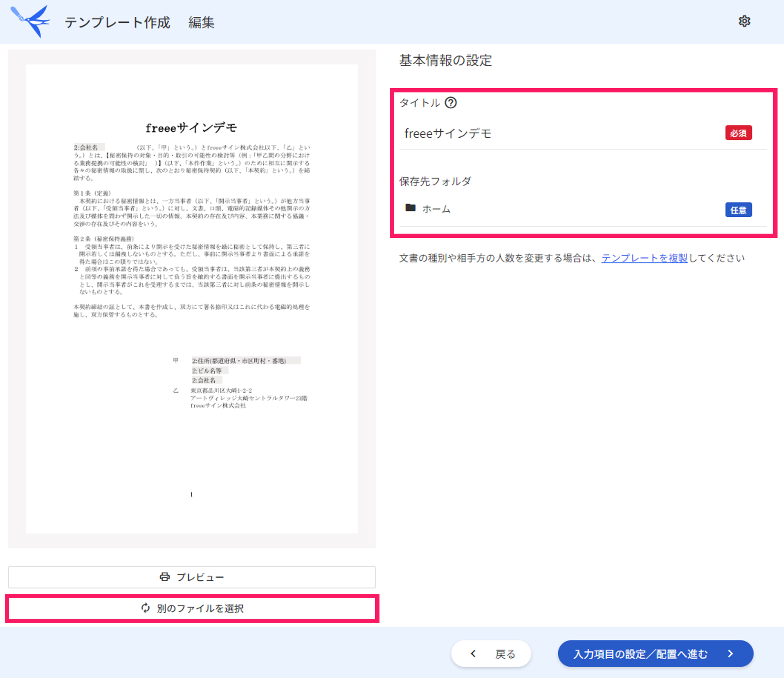Select the folder icon next to ホーム

(411, 208)
